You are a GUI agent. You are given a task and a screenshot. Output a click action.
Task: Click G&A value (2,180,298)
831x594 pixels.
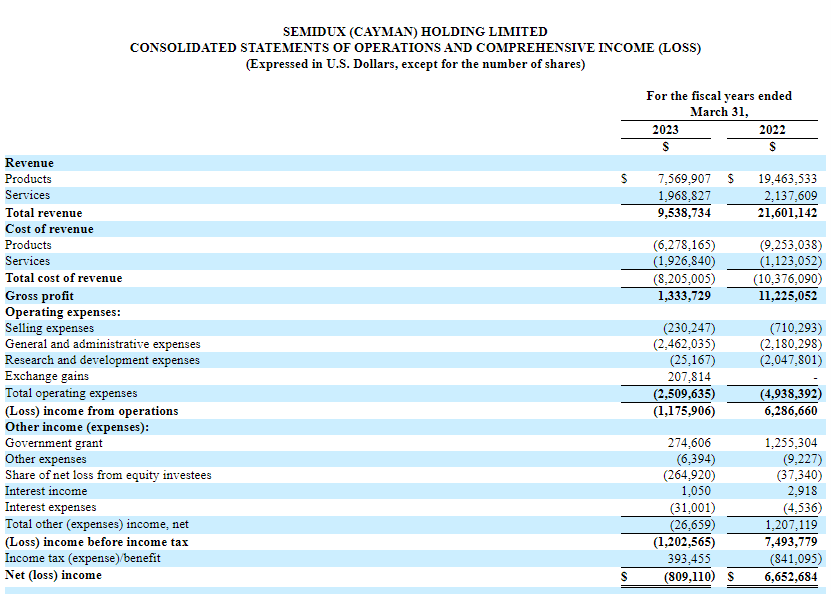pyautogui.click(x=791, y=344)
